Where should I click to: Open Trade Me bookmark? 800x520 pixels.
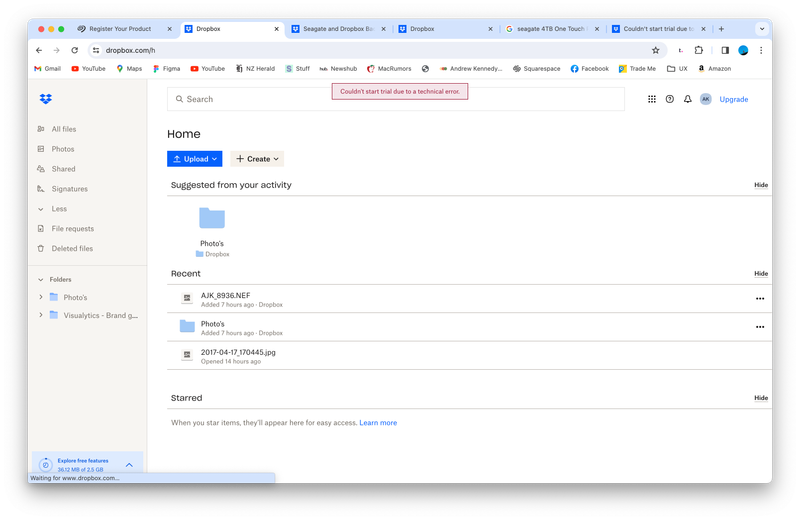(x=637, y=68)
